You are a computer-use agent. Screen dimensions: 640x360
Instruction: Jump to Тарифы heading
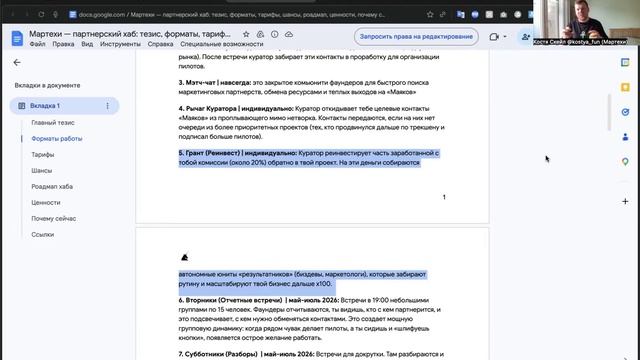pos(43,155)
